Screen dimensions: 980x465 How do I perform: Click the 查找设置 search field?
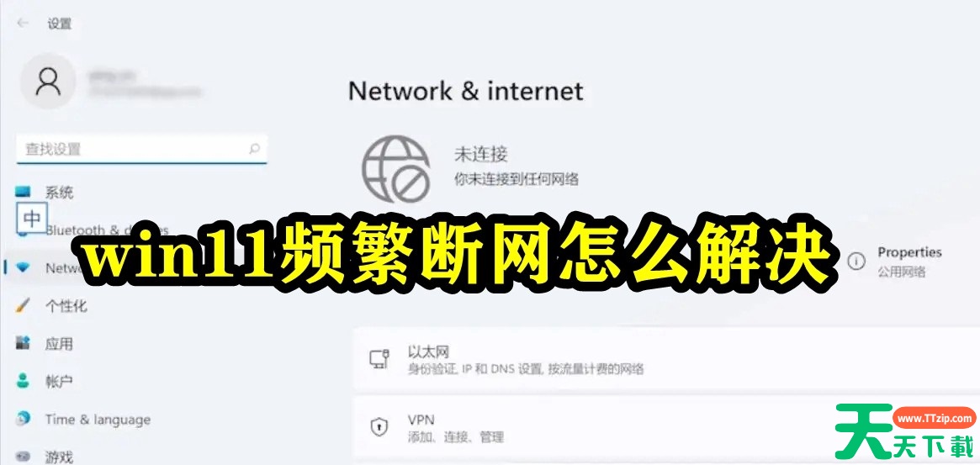point(142,149)
